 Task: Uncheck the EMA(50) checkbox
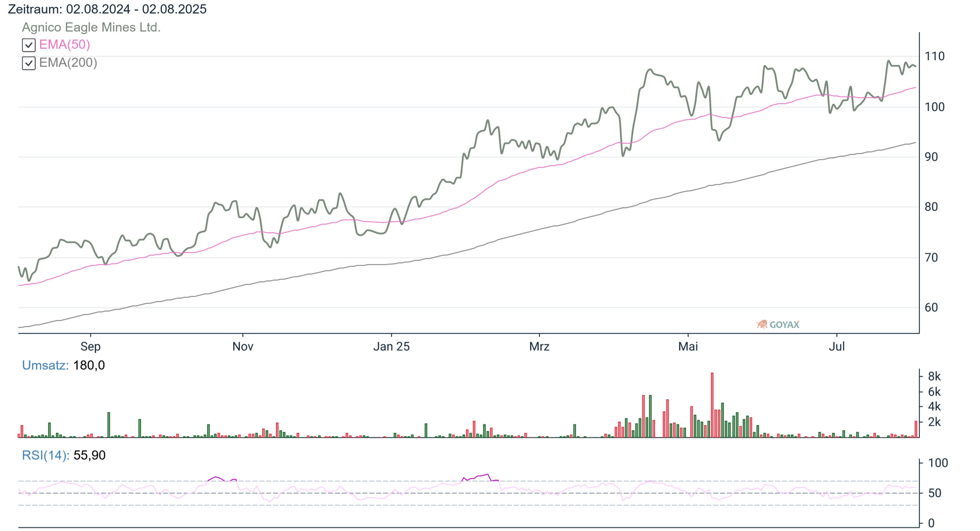tap(29, 45)
